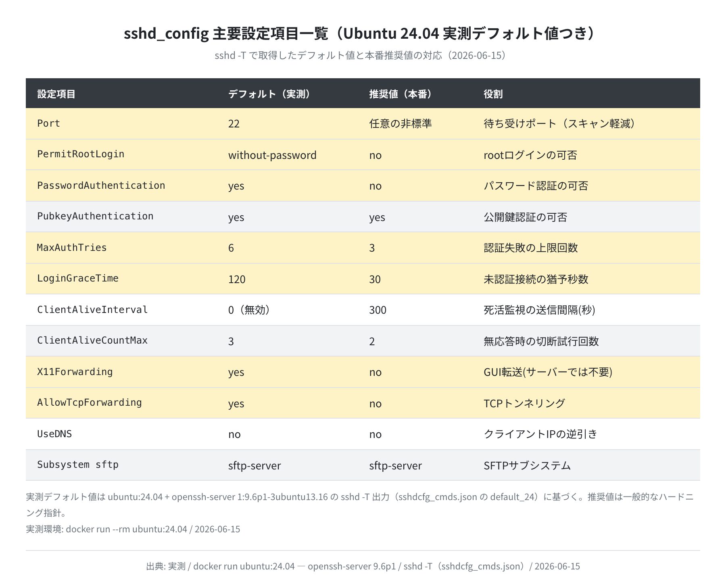Click the 実測環境: docker run line
The image size is (726, 588).
click(133, 529)
